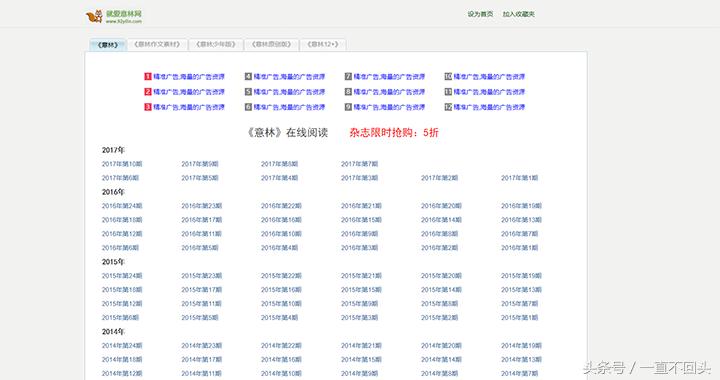Open issue 2014年第22期
Viewport: 720px width, 380px height.
click(x=281, y=346)
